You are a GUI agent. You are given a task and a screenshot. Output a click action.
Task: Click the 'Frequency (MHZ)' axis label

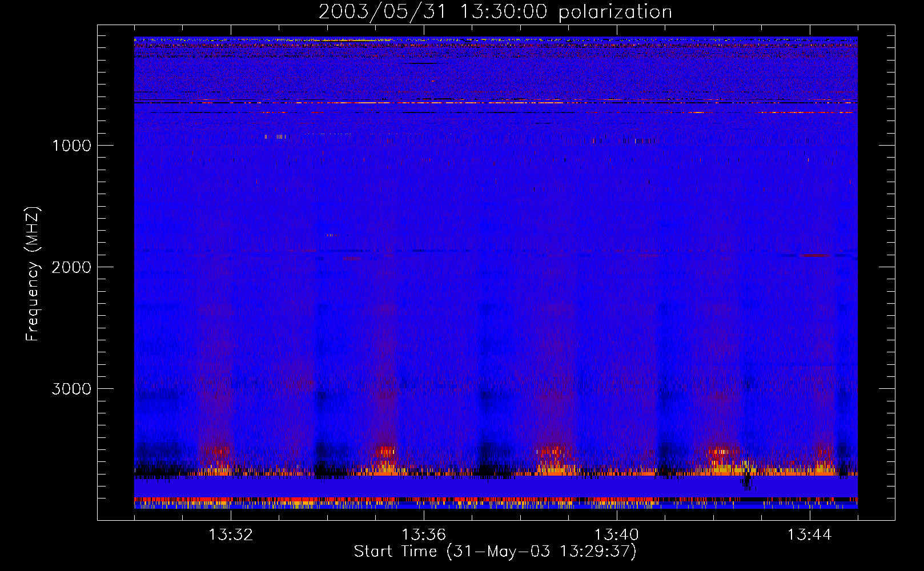(33, 274)
